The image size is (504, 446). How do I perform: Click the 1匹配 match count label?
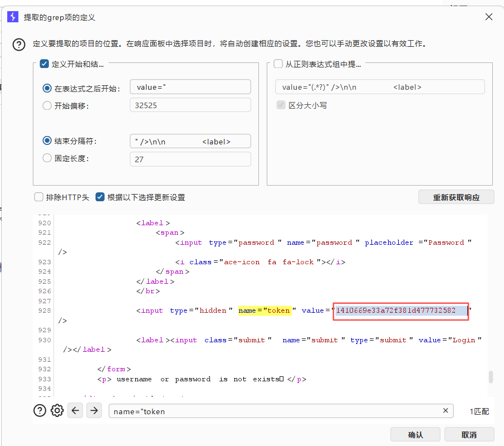pyautogui.click(x=479, y=411)
